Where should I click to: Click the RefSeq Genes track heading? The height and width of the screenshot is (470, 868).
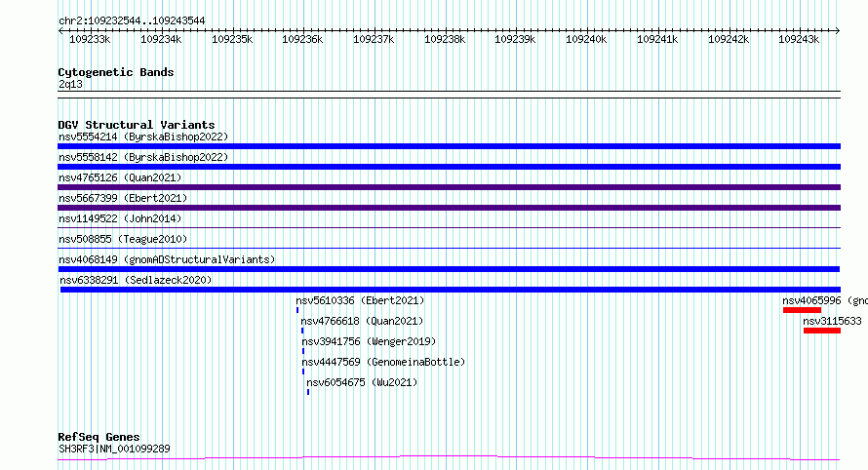coord(99,437)
